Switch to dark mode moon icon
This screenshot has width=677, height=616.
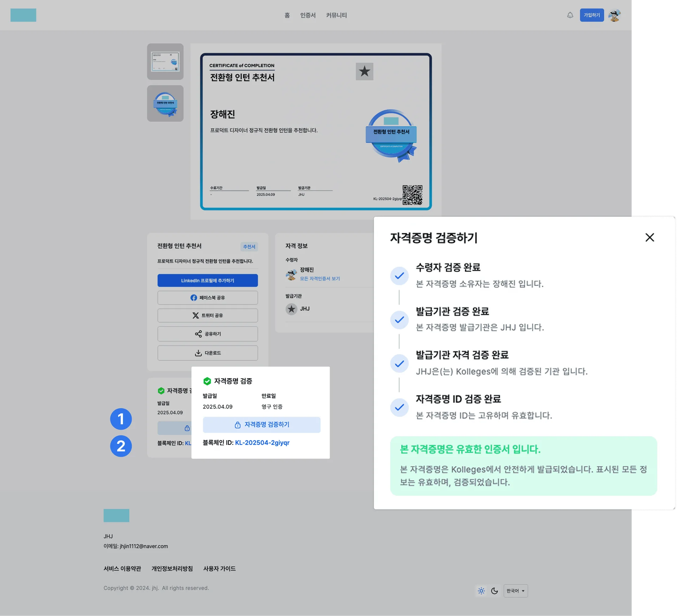pyautogui.click(x=494, y=591)
